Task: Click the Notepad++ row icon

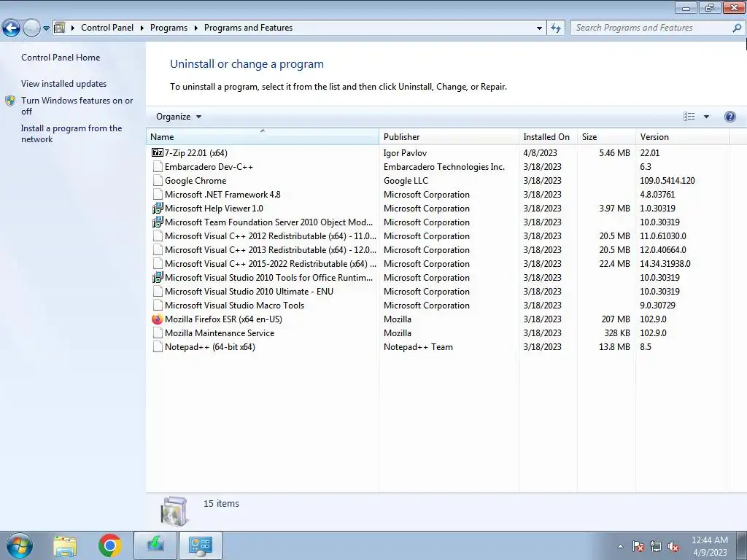Action: 158,346
